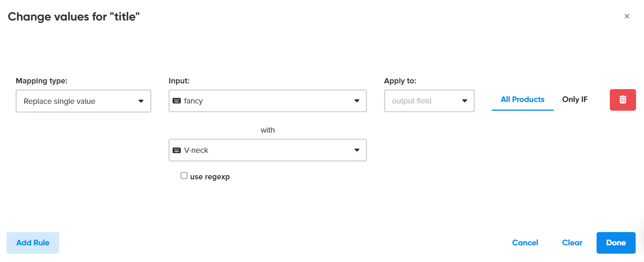Viewport: 644px width, 262px height.
Task: Select the "Replace single value" mapping field
Action: (x=83, y=101)
